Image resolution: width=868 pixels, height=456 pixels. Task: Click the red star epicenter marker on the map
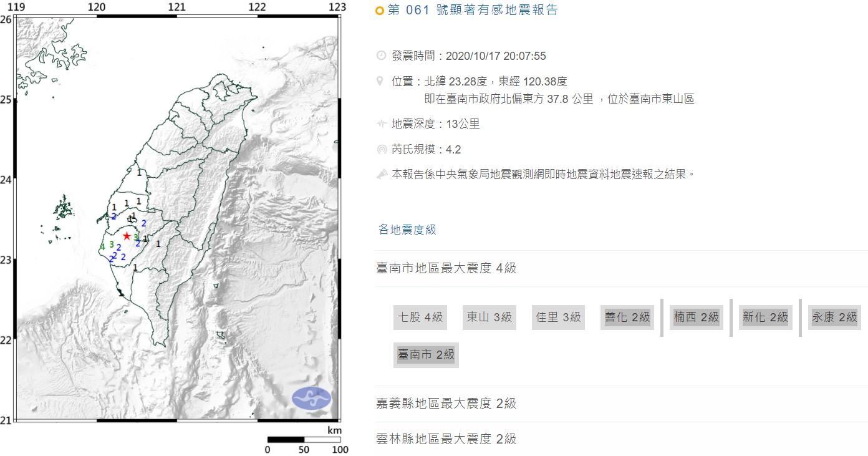(x=127, y=235)
